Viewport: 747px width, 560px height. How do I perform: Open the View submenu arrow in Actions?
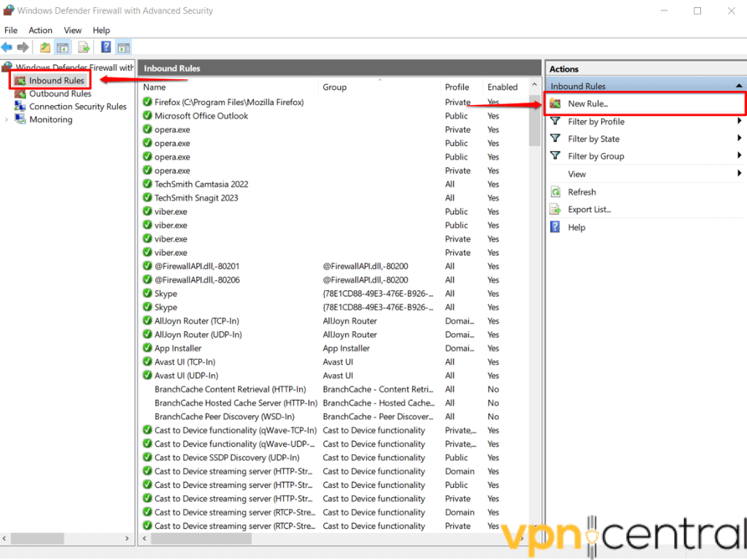(738, 174)
